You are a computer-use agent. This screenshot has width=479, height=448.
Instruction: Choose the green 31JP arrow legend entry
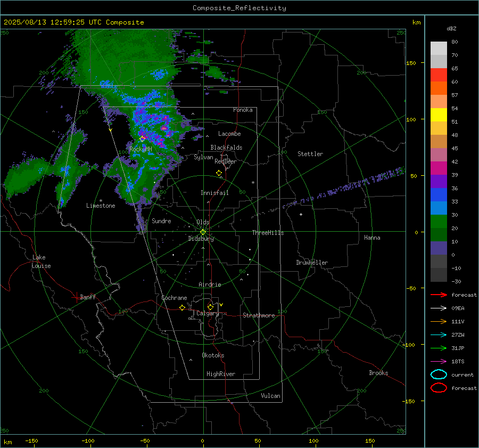[439, 348]
